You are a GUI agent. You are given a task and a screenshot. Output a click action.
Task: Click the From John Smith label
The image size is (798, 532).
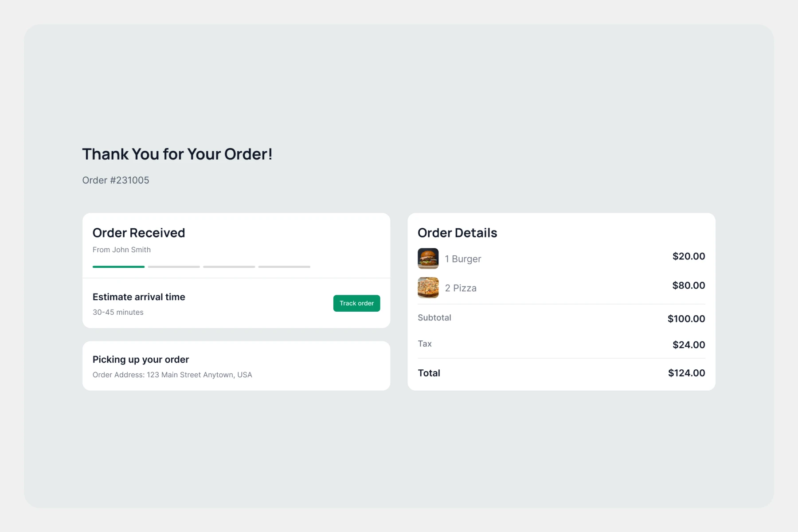[121, 250]
